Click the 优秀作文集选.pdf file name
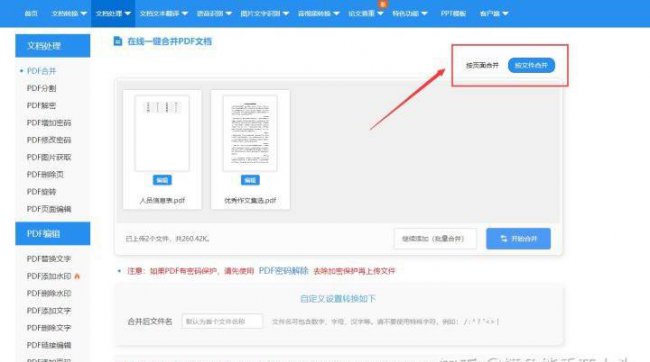This screenshot has height=362, width=650. pyautogui.click(x=250, y=200)
